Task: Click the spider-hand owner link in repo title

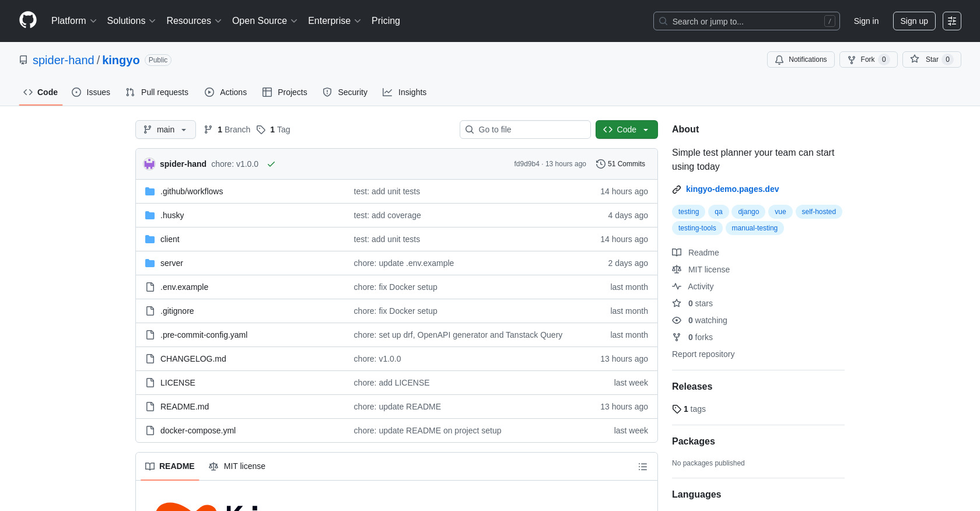Action: point(63,60)
